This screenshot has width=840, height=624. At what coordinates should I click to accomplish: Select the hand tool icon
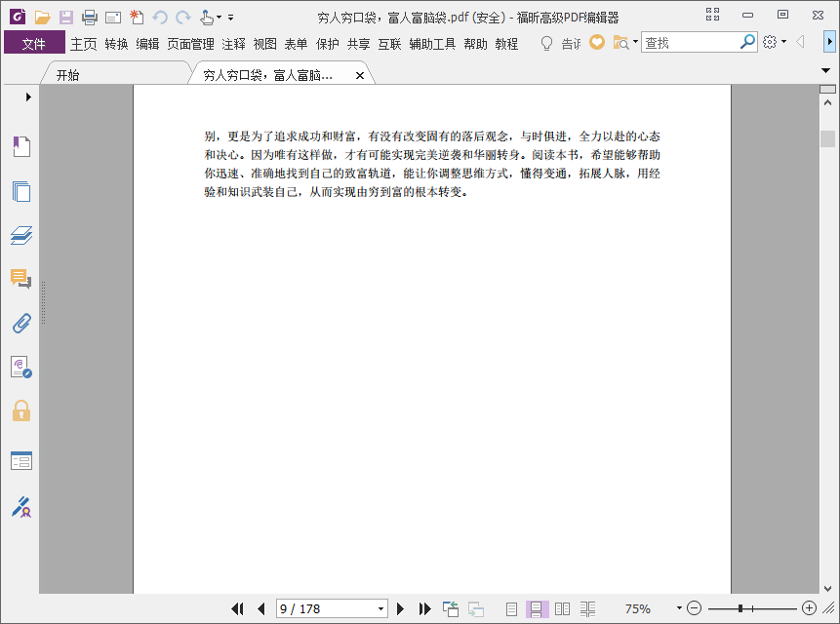(x=207, y=18)
